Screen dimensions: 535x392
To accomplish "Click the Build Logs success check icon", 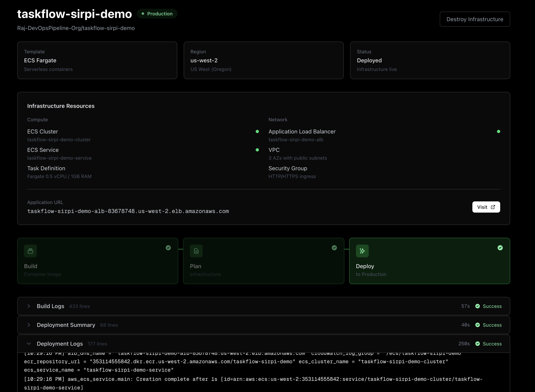I will point(478,306).
